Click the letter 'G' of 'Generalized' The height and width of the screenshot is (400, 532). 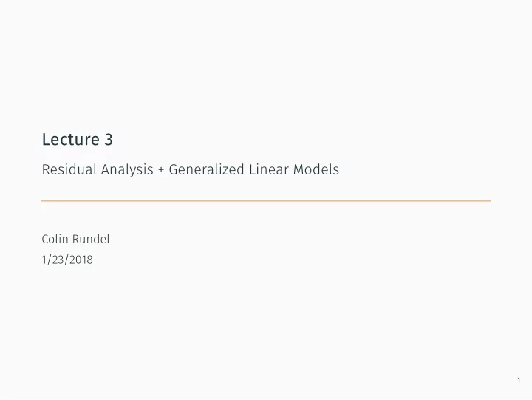click(173, 169)
